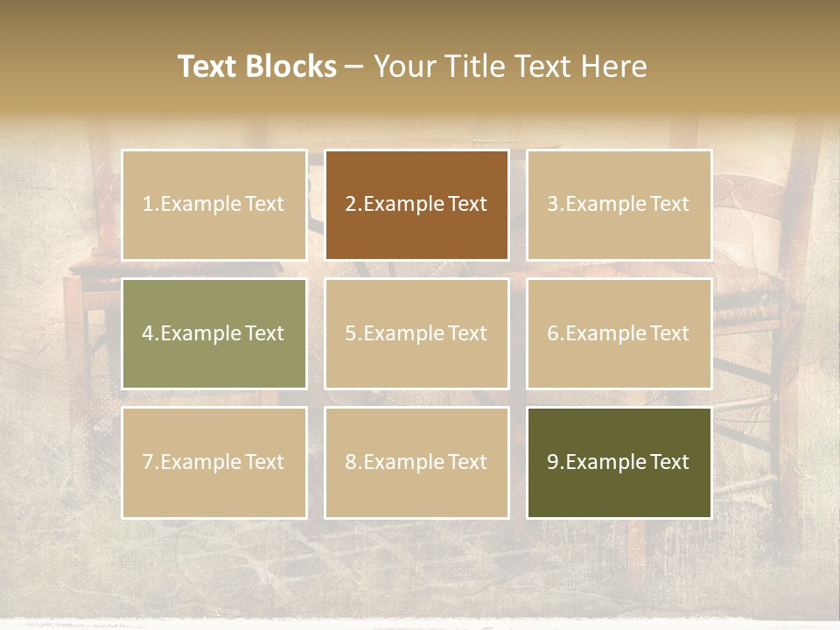Select the center "5.Example Text" block
The height and width of the screenshot is (630, 840).
416,333
